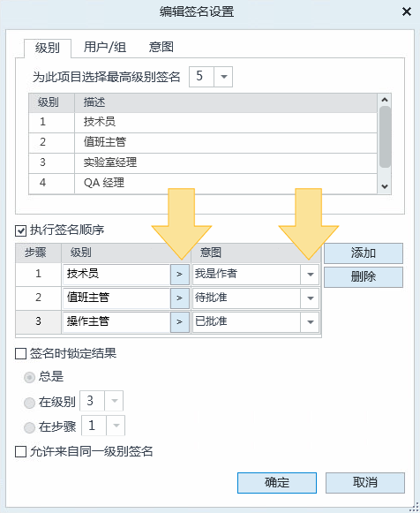The width and height of the screenshot is (420, 513).
Task: Check 允许来自同一级别签名 option
Action: pos(21,452)
